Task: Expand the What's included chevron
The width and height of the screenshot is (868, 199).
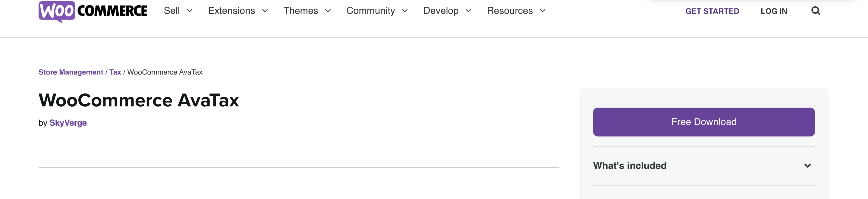Action: point(807,166)
